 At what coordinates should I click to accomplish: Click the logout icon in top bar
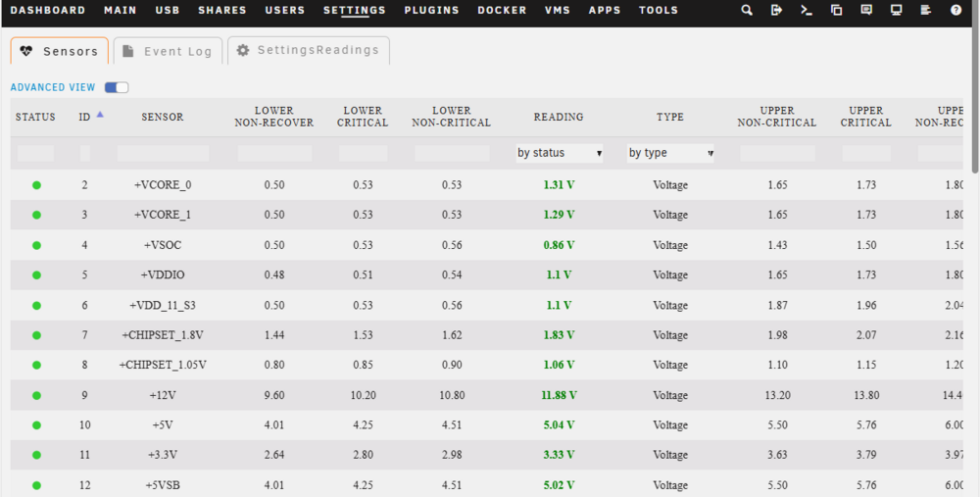click(x=776, y=10)
